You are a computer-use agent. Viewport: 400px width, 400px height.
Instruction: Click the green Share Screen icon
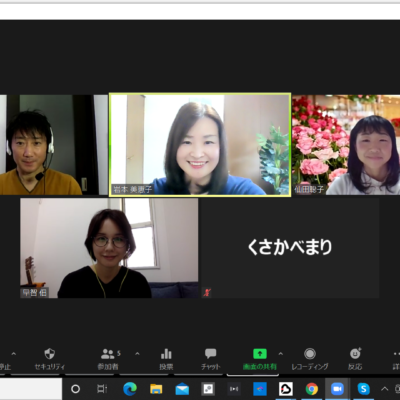260,353
